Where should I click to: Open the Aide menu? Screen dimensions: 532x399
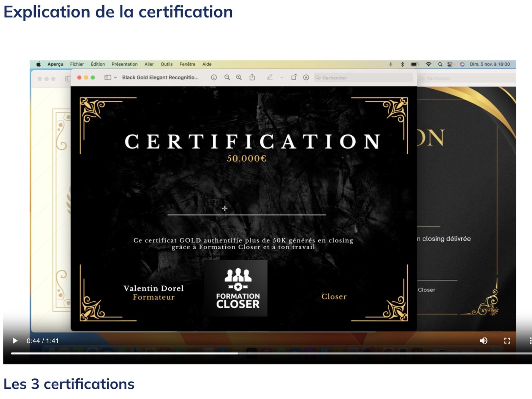207,64
